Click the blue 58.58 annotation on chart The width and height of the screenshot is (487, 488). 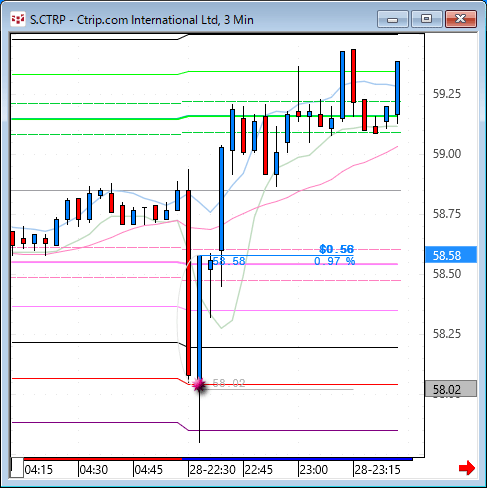pyautogui.click(x=229, y=261)
